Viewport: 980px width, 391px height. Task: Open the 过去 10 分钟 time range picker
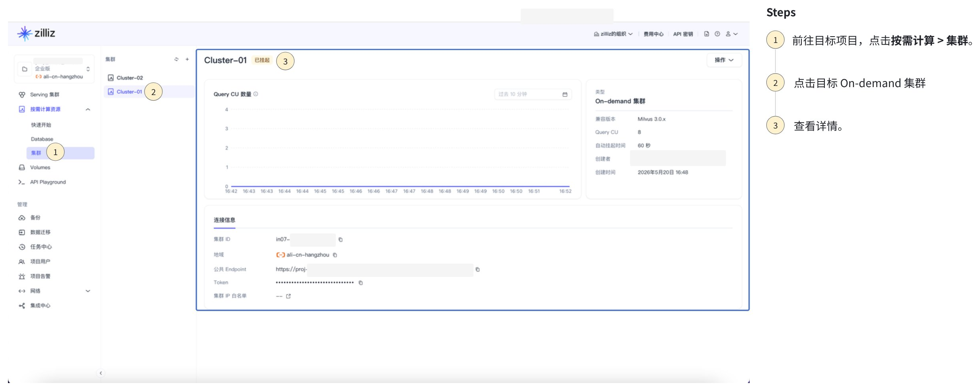click(533, 94)
